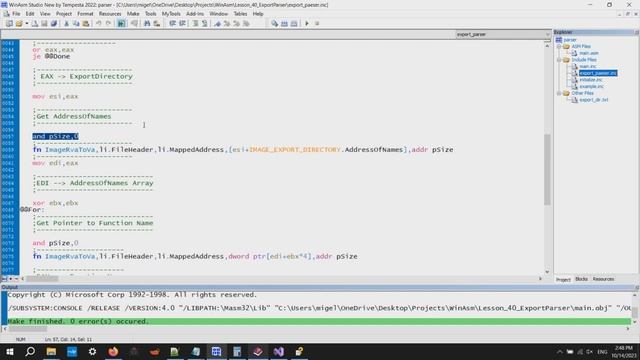
Task: Open the Edit menu
Action: [30, 14]
